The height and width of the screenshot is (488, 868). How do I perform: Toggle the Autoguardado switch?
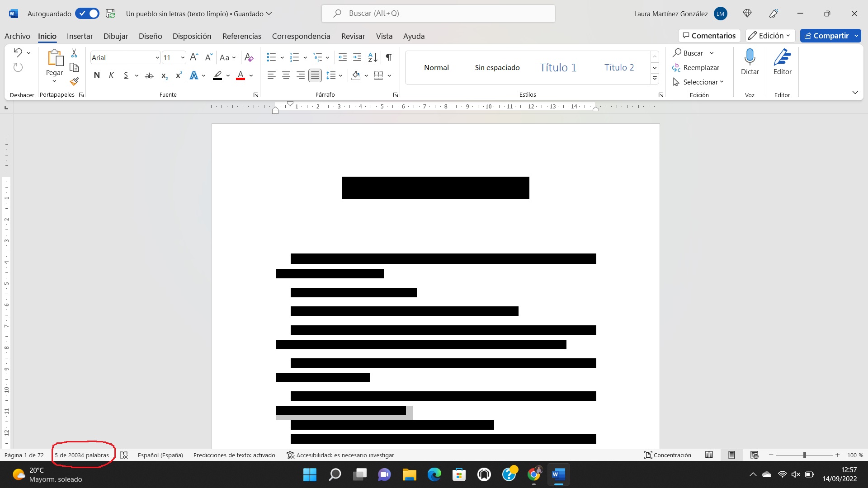coord(87,14)
